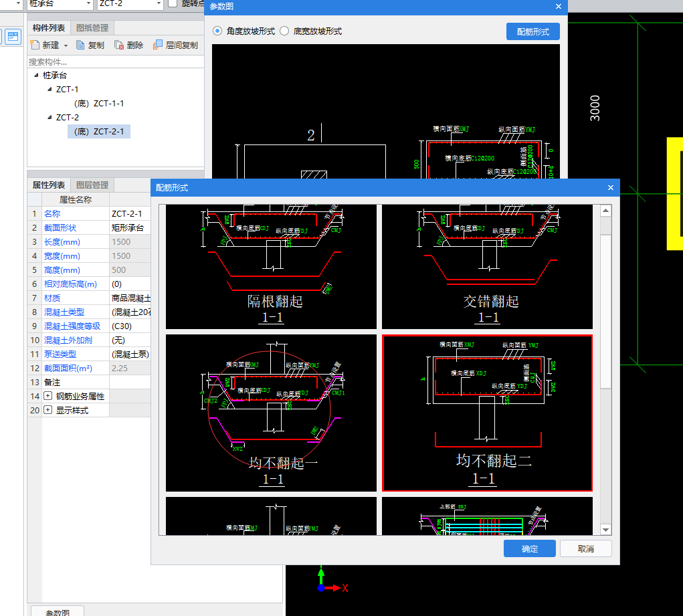683x616 pixels.
Task: Select the 均不翻起一 reinforcement thumbnail
Action: coord(271,413)
